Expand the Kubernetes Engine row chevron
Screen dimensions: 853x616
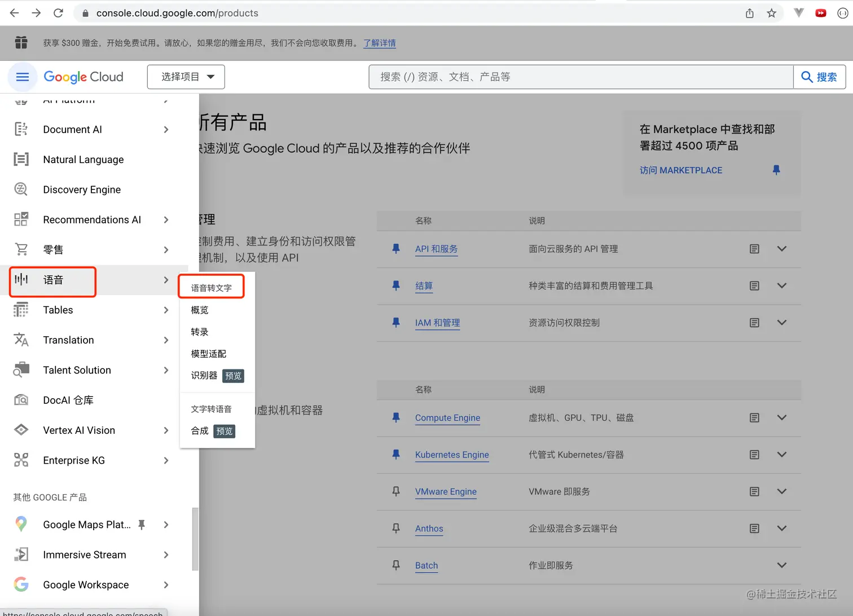coord(781,455)
